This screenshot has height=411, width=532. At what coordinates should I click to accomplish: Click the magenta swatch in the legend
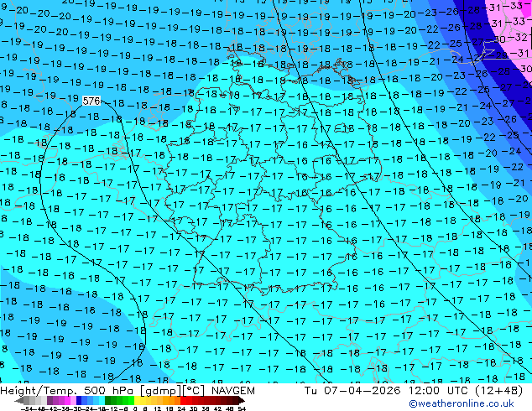point(67,400)
